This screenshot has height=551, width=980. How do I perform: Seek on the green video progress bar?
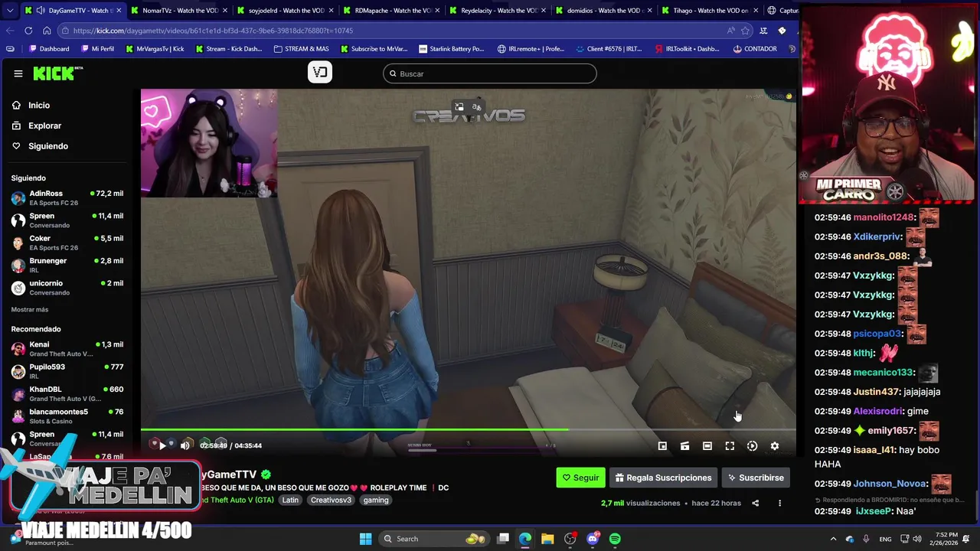click(x=469, y=429)
